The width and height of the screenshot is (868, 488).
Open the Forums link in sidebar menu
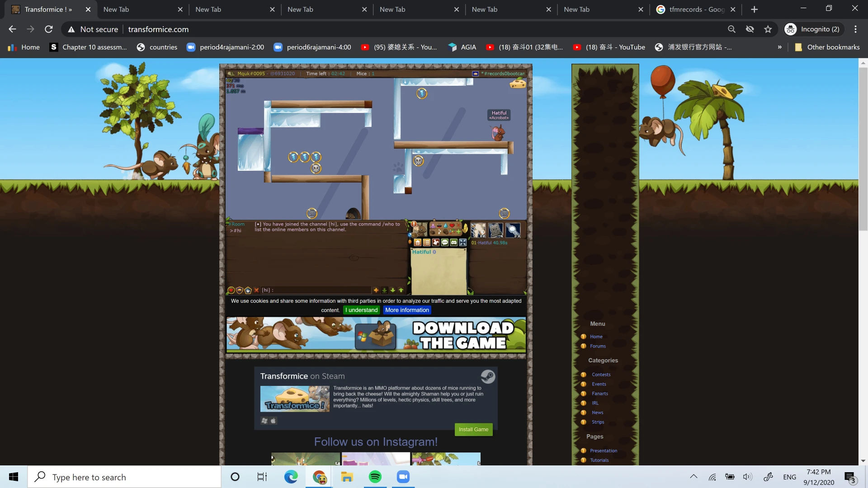(598, 346)
